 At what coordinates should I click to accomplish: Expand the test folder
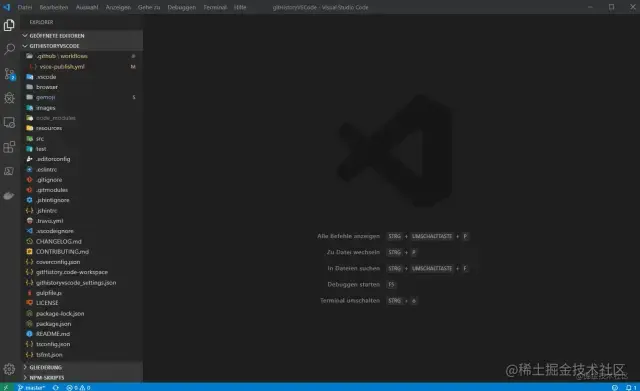point(82,149)
